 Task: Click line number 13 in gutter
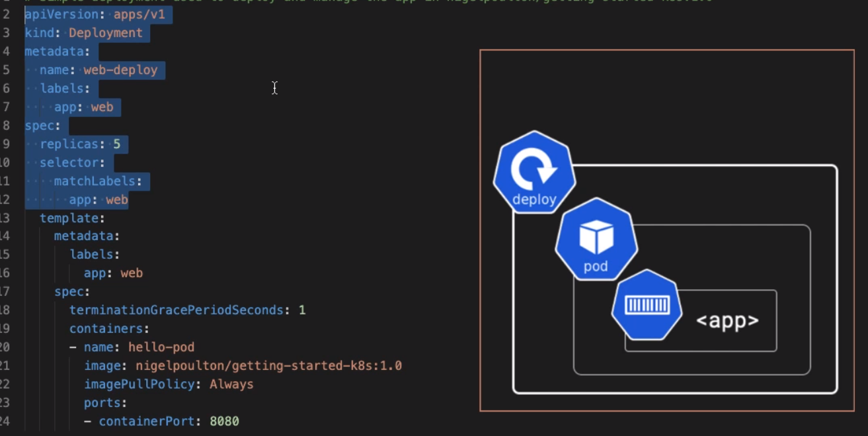(x=5, y=218)
